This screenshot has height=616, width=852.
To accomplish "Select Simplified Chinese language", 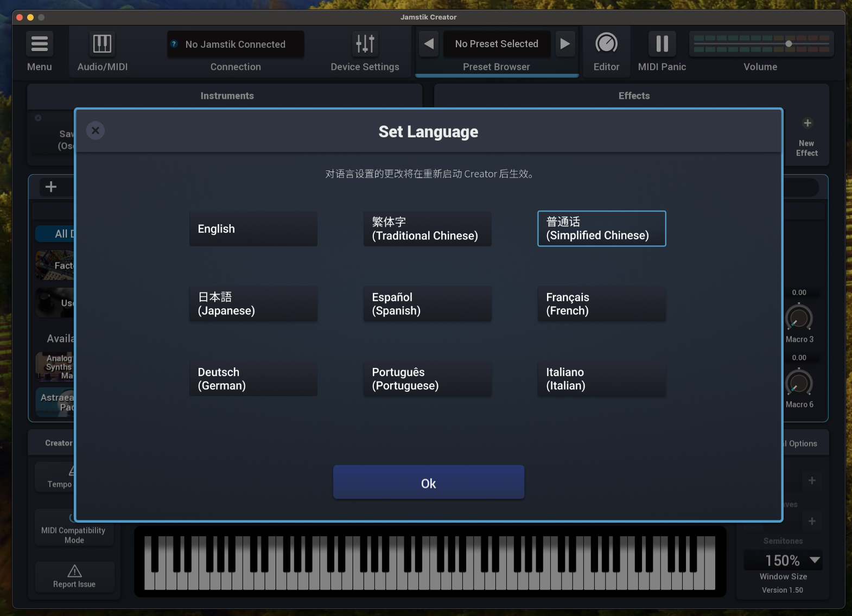I will [602, 228].
